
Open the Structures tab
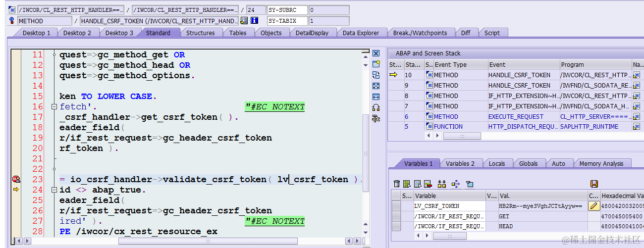tap(200, 33)
